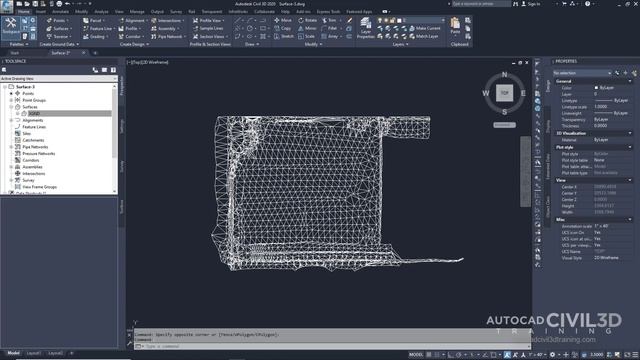Click the search keyword input field
This screenshot has width=640, height=360.
click(481, 4)
